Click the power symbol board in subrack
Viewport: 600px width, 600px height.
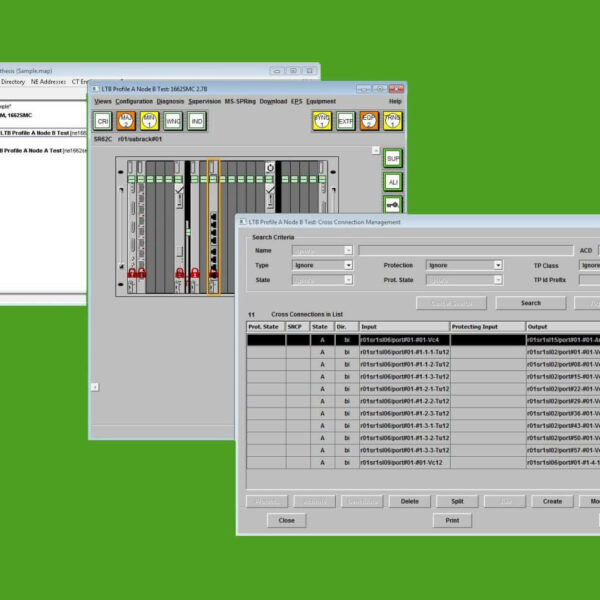pyautogui.click(x=270, y=168)
